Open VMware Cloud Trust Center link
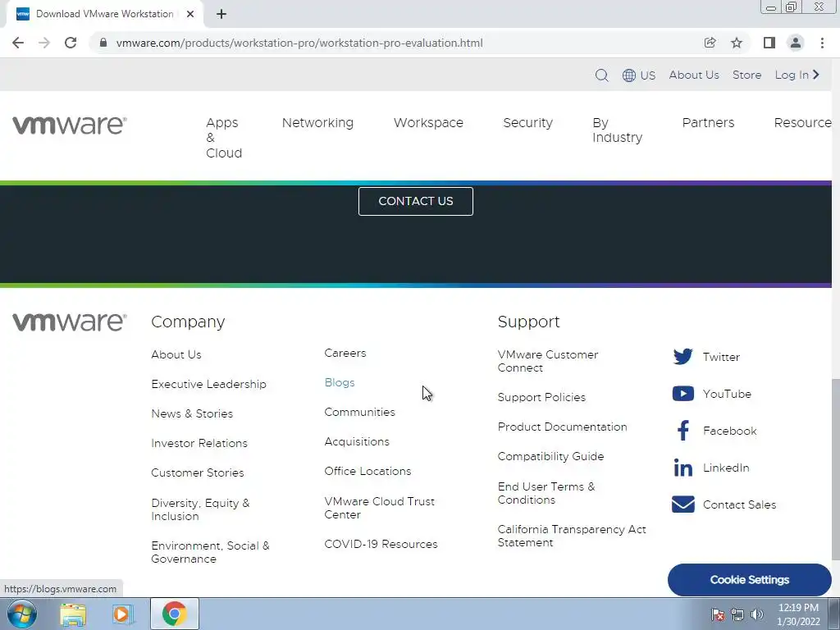 379,508
